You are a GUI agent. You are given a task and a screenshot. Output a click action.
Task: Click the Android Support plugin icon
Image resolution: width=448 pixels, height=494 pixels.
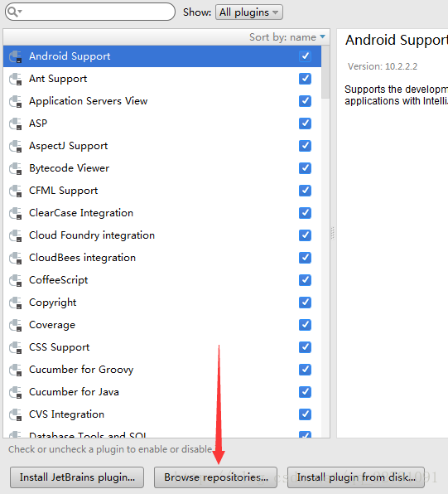(x=16, y=56)
